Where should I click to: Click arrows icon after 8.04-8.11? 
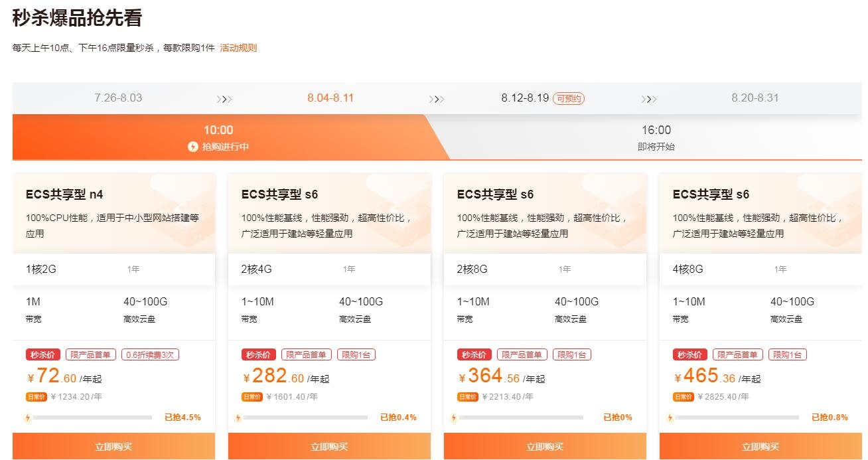437,100
